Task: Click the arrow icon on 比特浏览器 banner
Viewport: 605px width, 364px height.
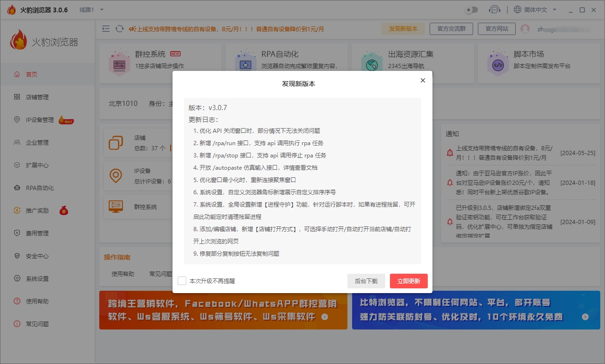Action: (585, 317)
